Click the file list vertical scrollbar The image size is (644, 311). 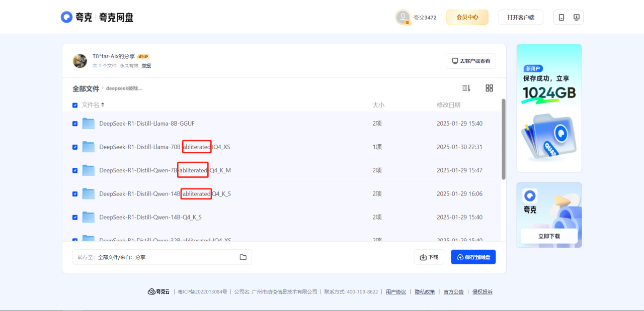coord(504,139)
